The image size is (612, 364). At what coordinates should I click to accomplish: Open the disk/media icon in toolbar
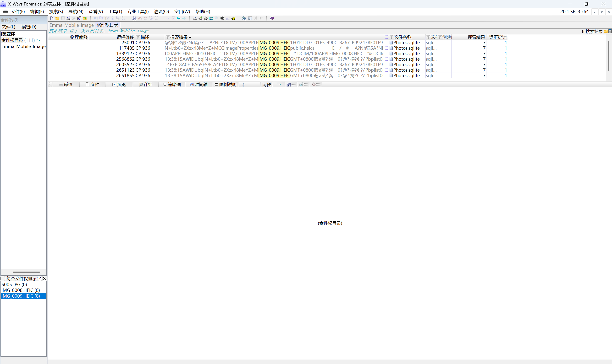(195, 18)
